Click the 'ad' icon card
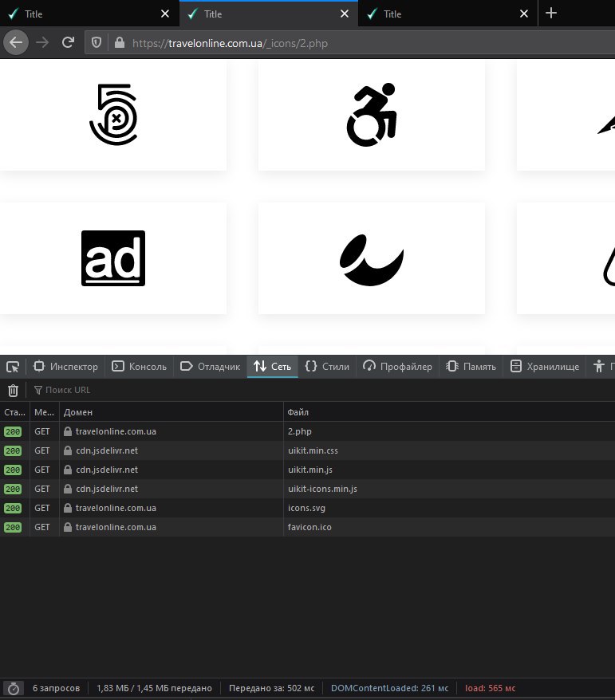Screen dimensions: 615x700 pyautogui.click(x=113, y=258)
